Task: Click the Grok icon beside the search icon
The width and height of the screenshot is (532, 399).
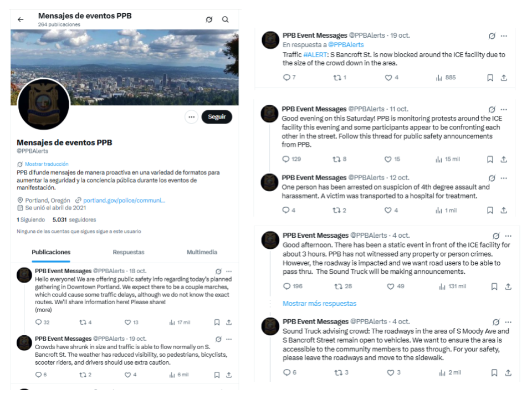Action: [x=209, y=19]
